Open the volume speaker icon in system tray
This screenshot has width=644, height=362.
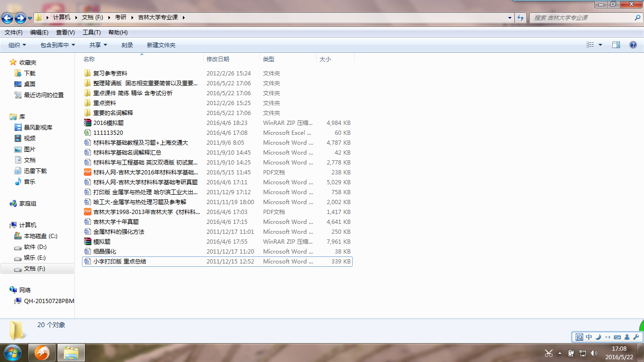point(594,353)
